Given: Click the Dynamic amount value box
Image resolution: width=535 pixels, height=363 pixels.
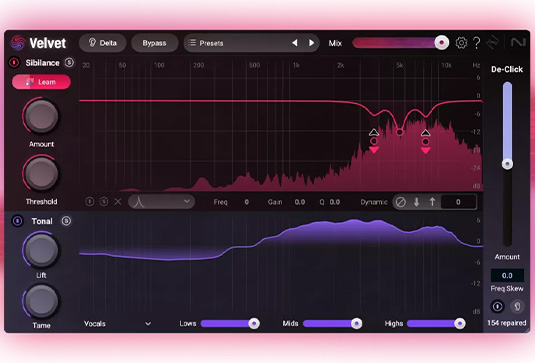Looking at the screenshot, I should (x=458, y=202).
